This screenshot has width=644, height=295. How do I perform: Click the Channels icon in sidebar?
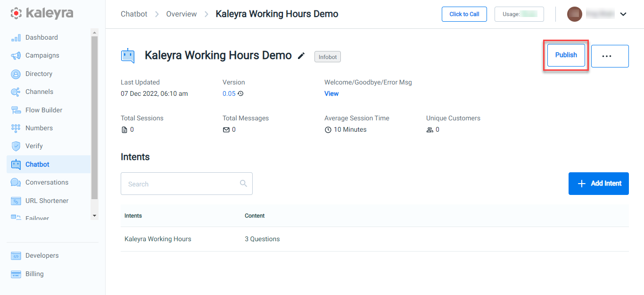tap(16, 92)
